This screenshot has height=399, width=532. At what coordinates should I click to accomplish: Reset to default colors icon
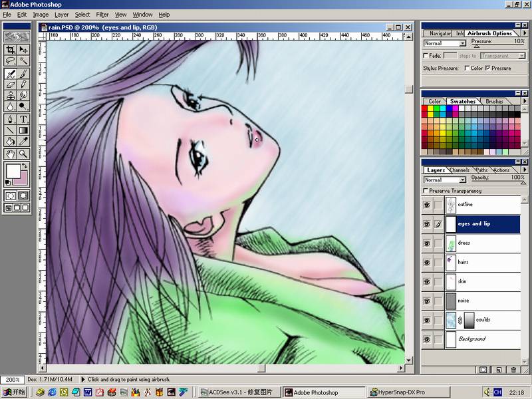point(8,182)
